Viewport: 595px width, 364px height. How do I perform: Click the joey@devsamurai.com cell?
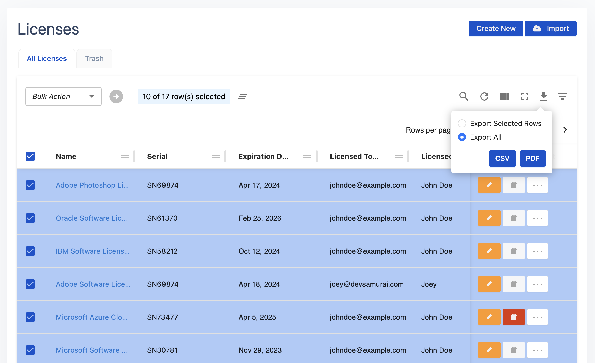[367, 284]
